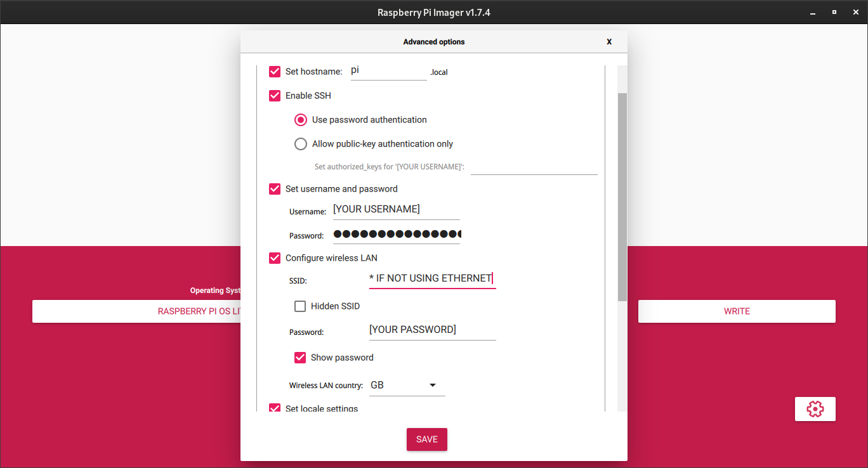868x468 pixels.
Task: Uncheck the Show password checkbox
Action: [300, 358]
